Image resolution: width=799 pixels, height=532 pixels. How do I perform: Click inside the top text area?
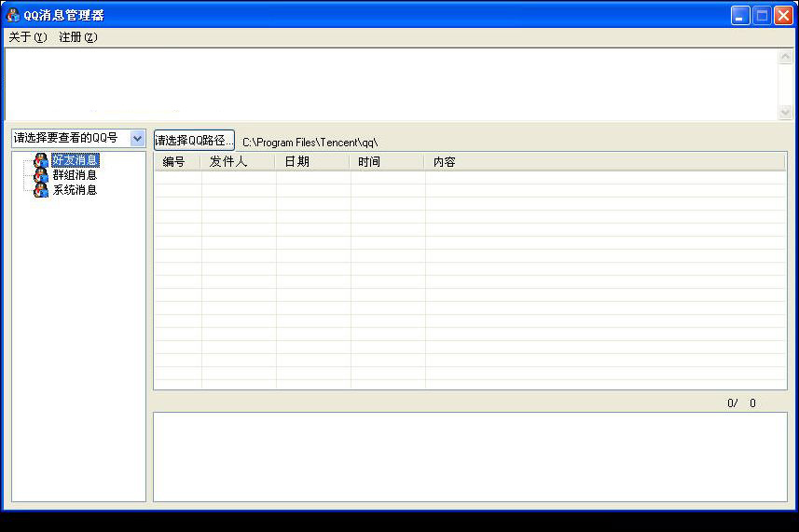click(x=392, y=84)
